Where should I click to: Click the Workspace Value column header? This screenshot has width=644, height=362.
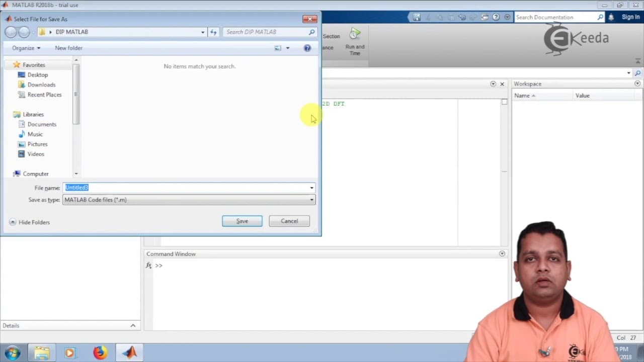click(582, 96)
